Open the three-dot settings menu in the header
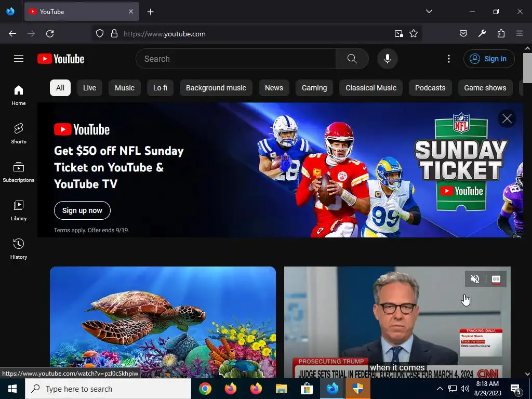The image size is (532, 399). [448, 59]
